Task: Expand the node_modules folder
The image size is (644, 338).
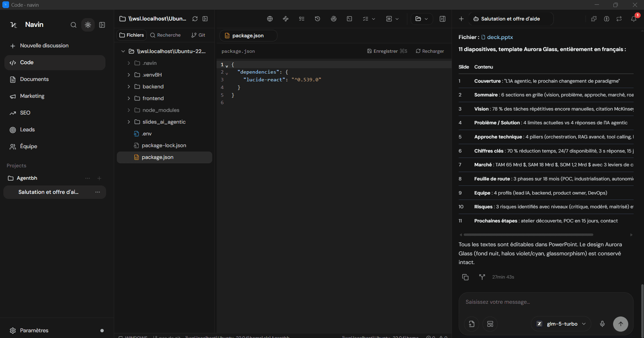Action: pyautogui.click(x=129, y=110)
